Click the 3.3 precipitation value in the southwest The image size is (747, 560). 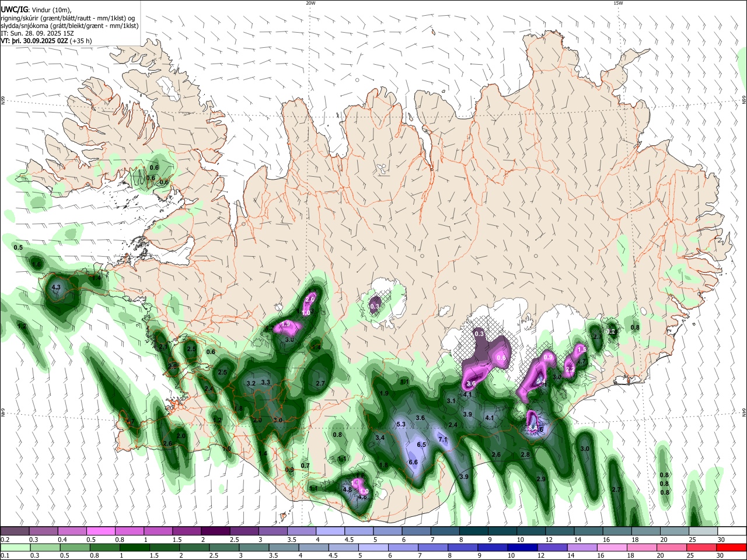tap(266, 382)
